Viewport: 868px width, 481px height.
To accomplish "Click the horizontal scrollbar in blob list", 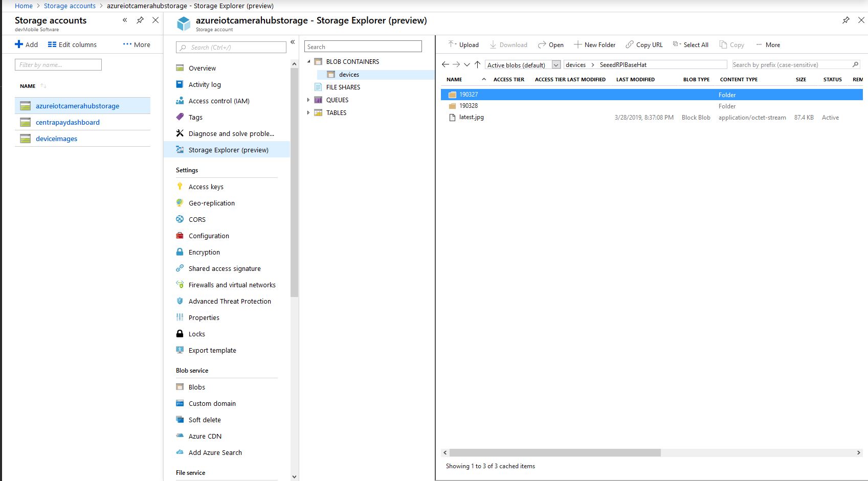I will [555, 452].
